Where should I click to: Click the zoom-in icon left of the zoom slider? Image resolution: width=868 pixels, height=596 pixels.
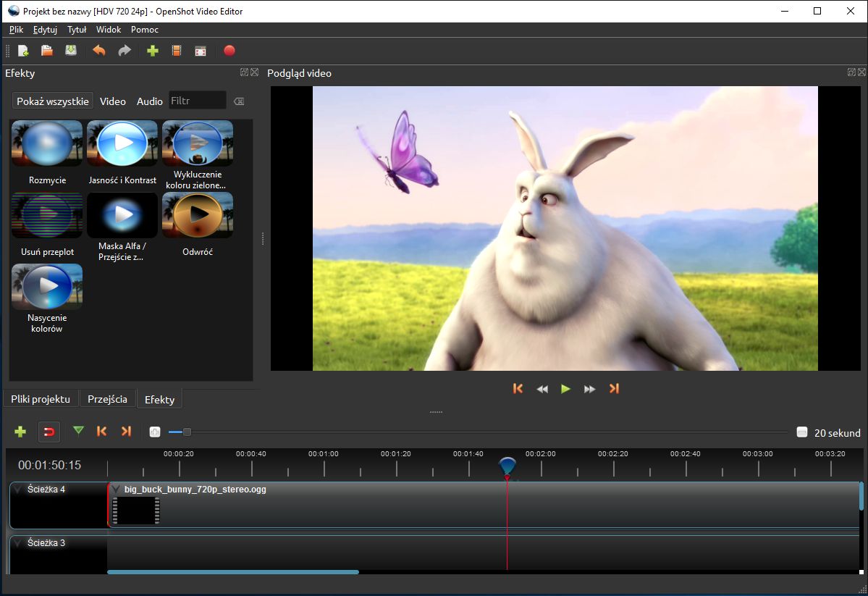click(x=155, y=432)
